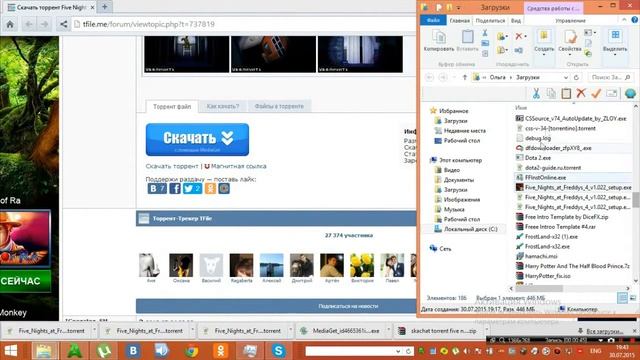Screen dimensions: 640x360
Task: Click the Создать folder ribbon icon
Action: click(544, 41)
